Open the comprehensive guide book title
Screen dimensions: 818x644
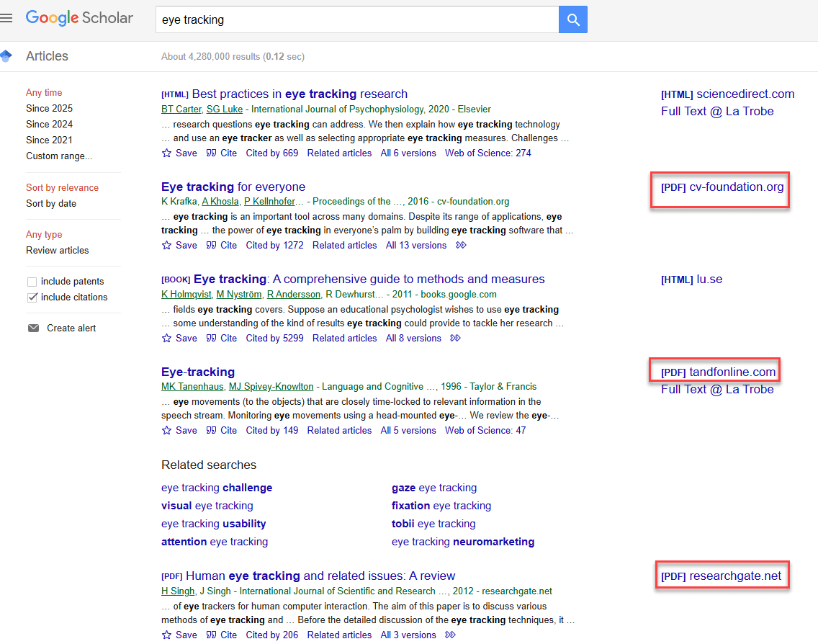369,279
